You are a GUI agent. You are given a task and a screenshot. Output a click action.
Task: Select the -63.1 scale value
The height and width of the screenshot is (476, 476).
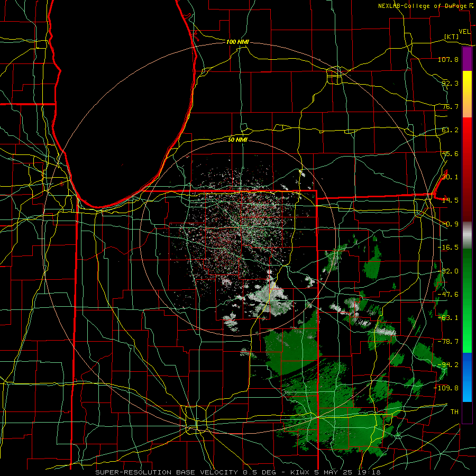point(448,318)
